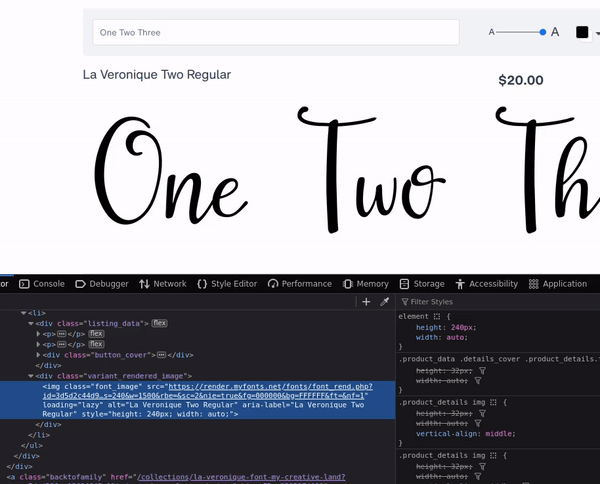Expand the button_cover div node
600x484 pixels.
click(38, 355)
